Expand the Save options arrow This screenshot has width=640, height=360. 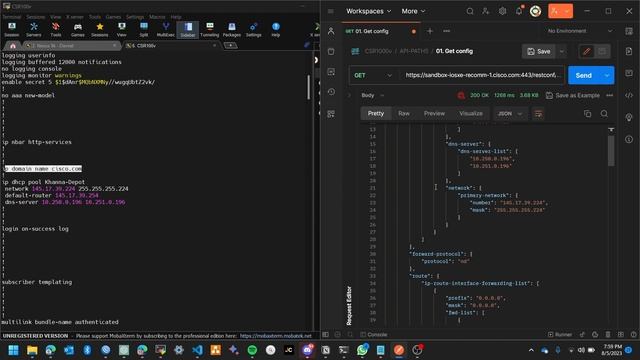562,51
